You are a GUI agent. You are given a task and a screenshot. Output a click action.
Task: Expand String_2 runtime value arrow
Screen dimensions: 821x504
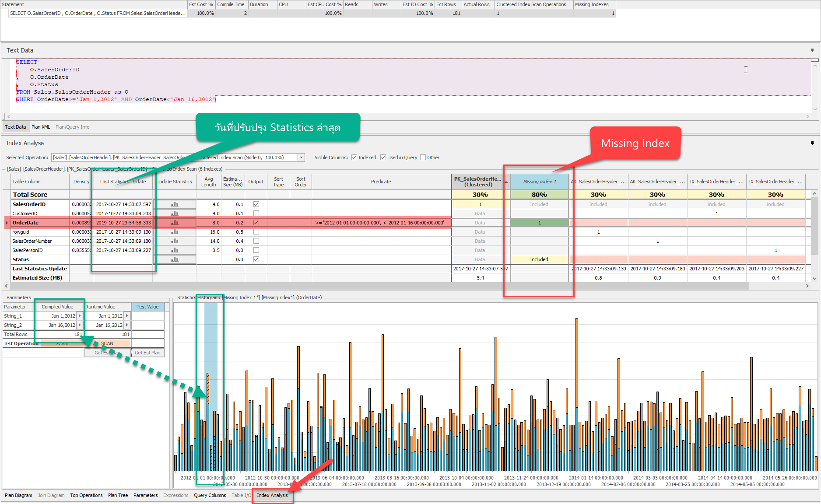pyautogui.click(x=127, y=325)
